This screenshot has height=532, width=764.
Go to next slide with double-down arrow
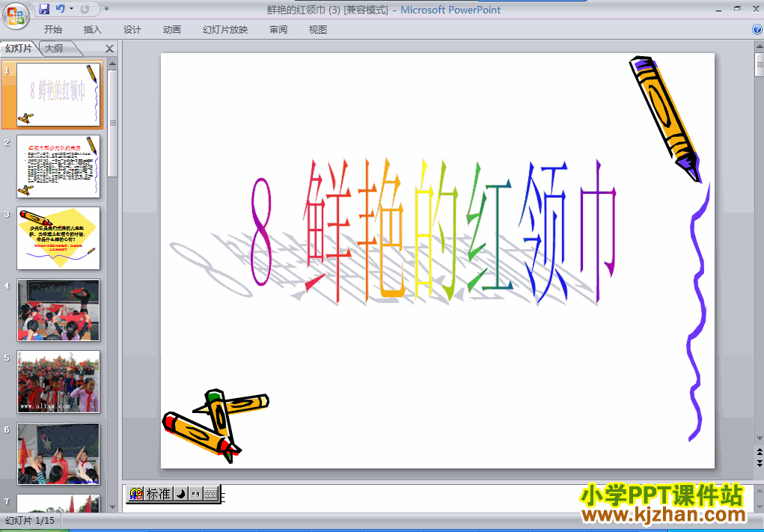[759, 462]
